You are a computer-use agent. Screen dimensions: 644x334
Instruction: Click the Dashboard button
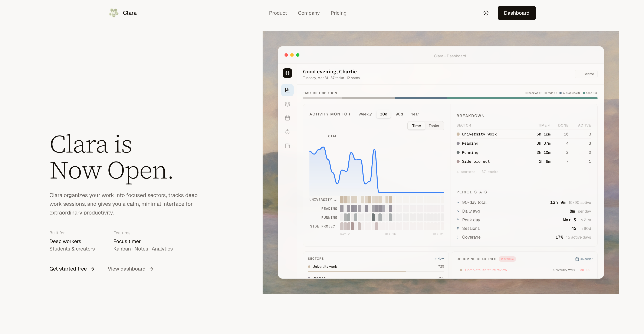(x=516, y=13)
